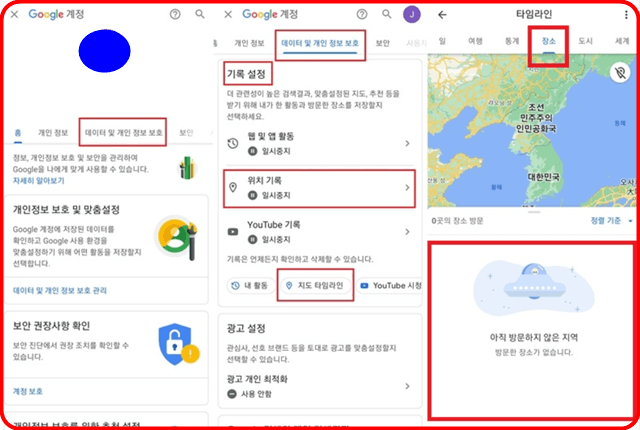This screenshot has height=430, width=640.
Task: Open 정렬 기준 sort dropdown
Action: coord(611,221)
